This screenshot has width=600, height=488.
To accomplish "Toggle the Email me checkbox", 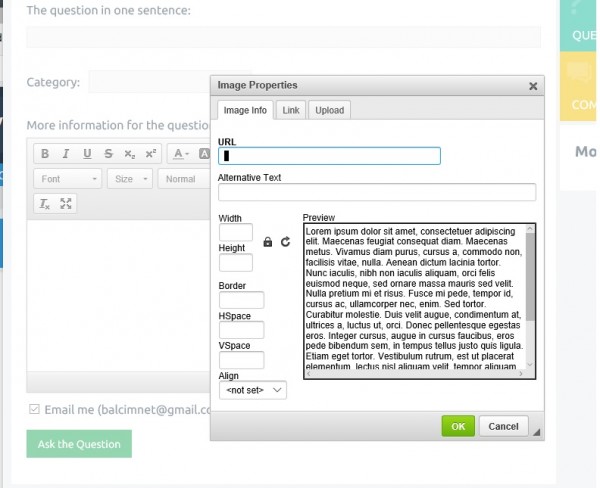I will click(x=34, y=409).
